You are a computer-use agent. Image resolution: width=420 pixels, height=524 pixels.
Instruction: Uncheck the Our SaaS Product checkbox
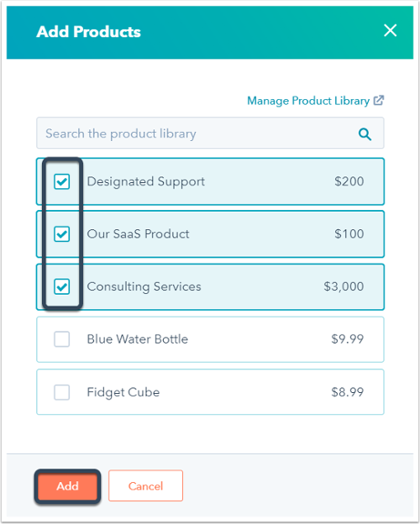click(62, 234)
